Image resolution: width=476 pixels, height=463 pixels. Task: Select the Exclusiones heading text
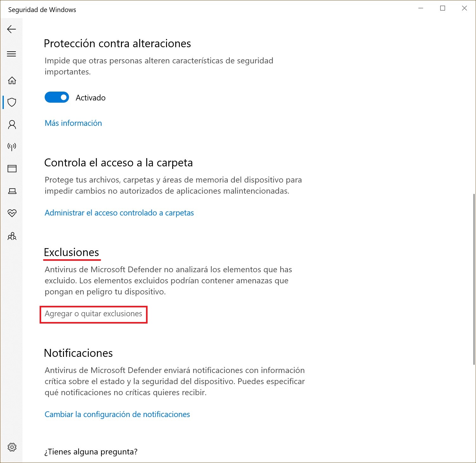pyautogui.click(x=72, y=252)
